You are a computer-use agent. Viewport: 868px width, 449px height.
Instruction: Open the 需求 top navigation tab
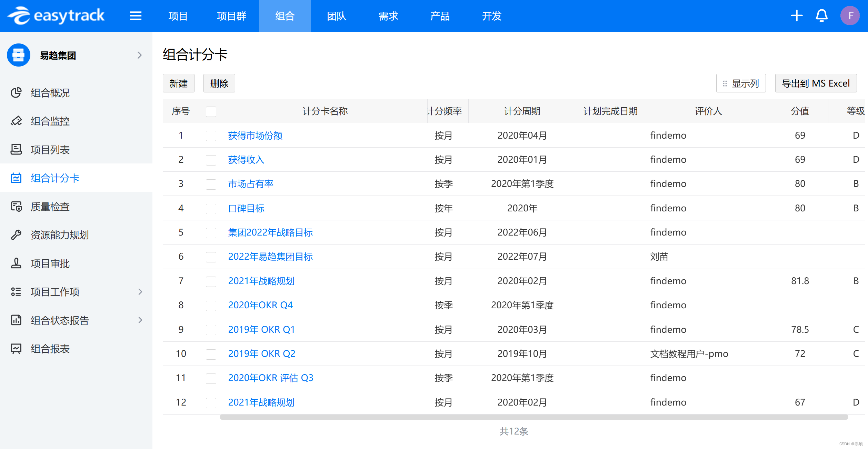pyautogui.click(x=388, y=16)
